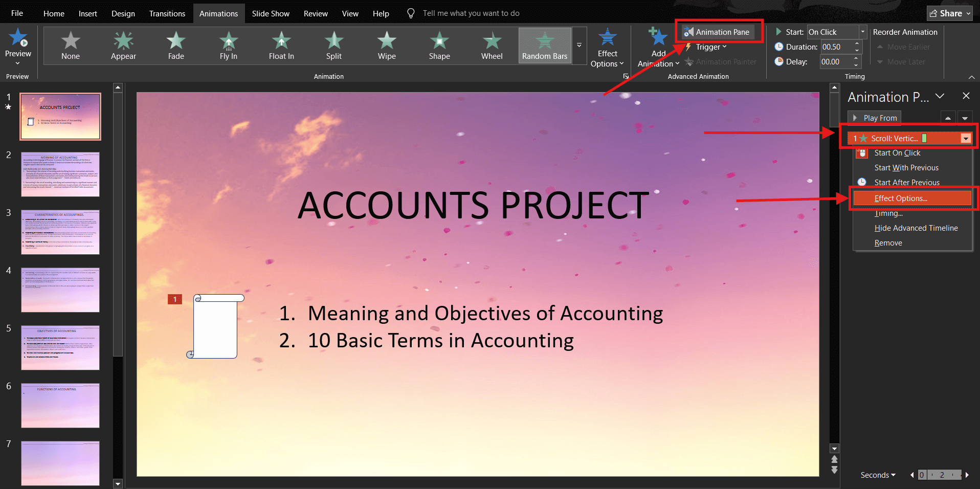Select slide 5 Objectives of Accounting thumbnail
The width and height of the screenshot is (980, 489).
click(60, 348)
